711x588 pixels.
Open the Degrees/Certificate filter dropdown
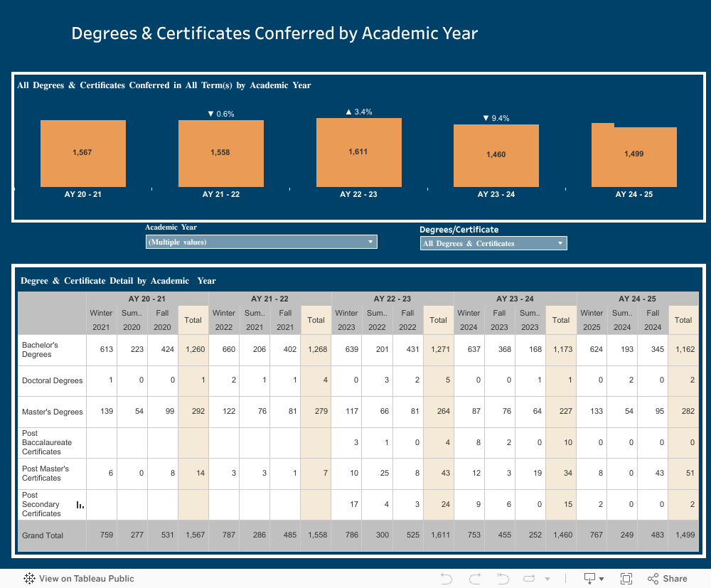click(x=560, y=242)
